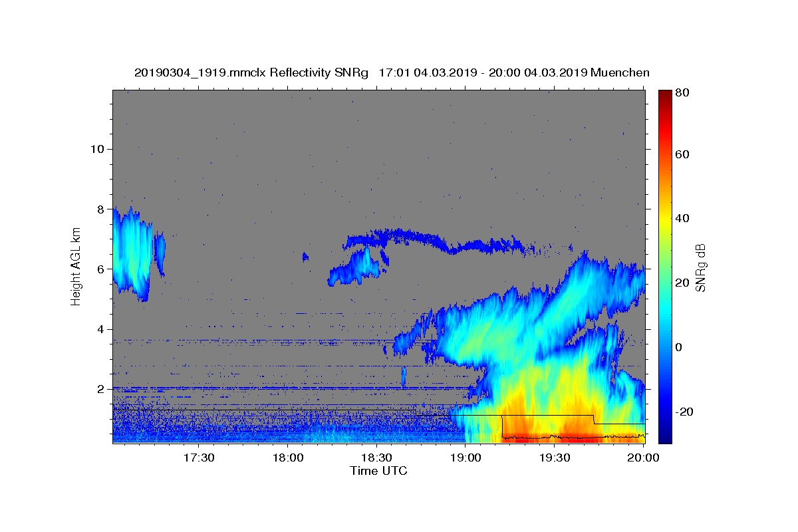798x532 pixels.
Task: Click the 'Time UTC' axis label
Action: pyautogui.click(x=378, y=471)
